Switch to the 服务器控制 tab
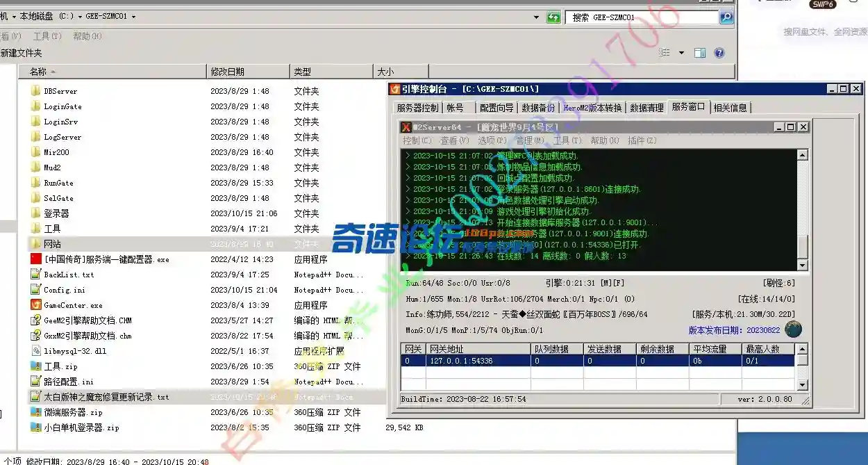The width and height of the screenshot is (868, 465). pos(418,108)
